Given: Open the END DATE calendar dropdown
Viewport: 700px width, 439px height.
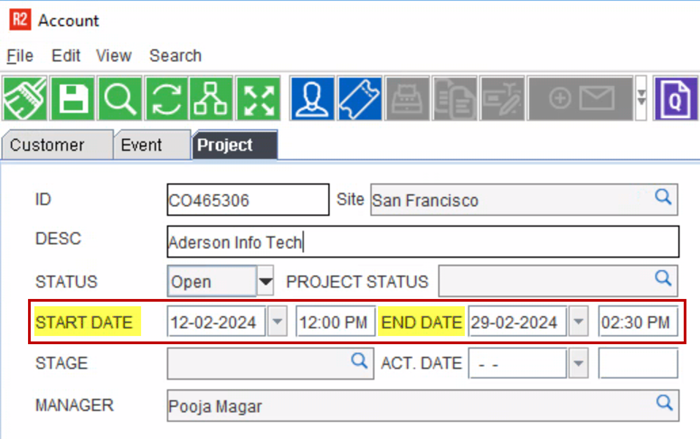Looking at the screenshot, I should (578, 322).
